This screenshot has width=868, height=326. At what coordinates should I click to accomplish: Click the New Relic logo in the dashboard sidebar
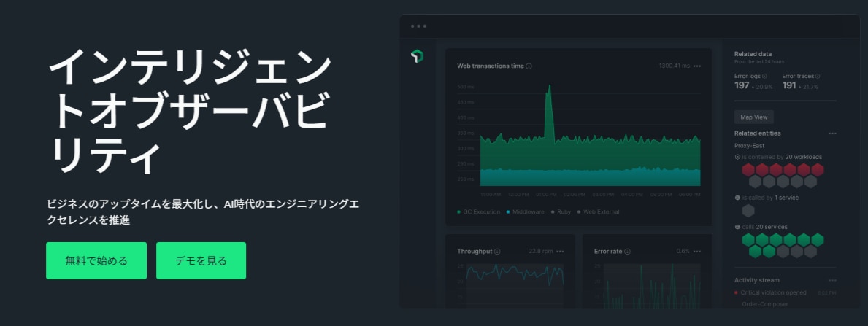click(417, 55)
